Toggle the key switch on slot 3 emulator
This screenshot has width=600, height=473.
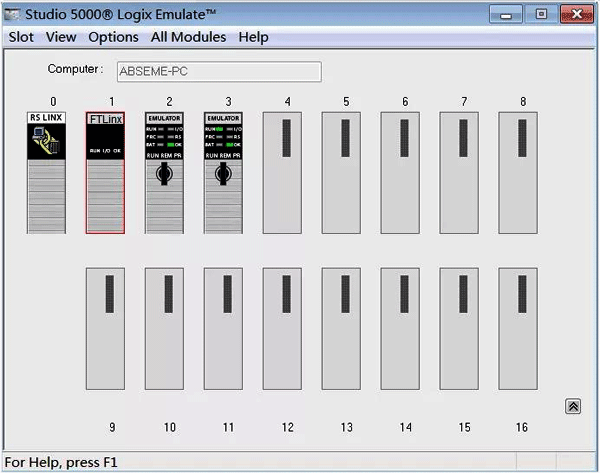[x=223, y=176]
